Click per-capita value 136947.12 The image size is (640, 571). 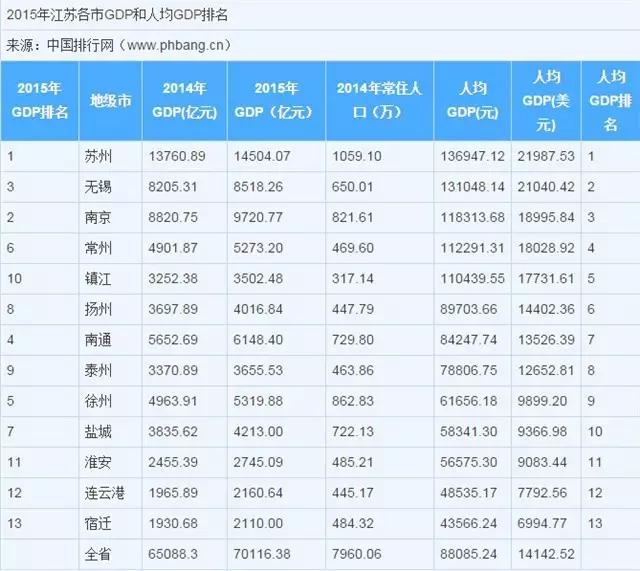472,156
